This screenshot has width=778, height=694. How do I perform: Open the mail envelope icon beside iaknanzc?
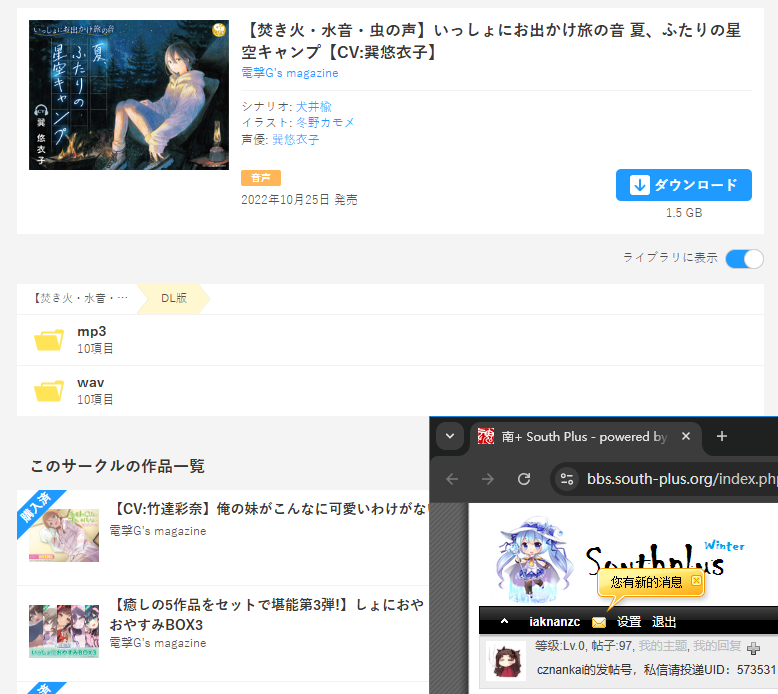599,622
